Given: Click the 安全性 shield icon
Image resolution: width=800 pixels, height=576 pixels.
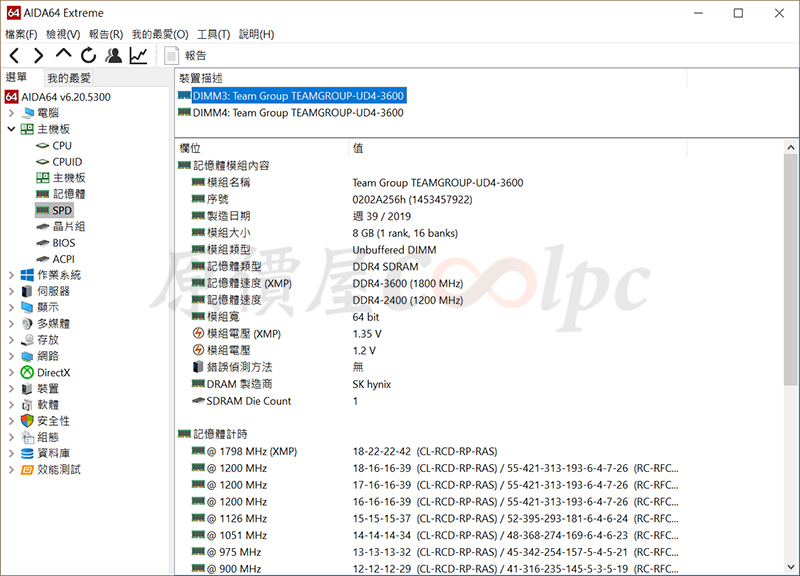Looking at the screenshot, I should click(x=28, y=421).
